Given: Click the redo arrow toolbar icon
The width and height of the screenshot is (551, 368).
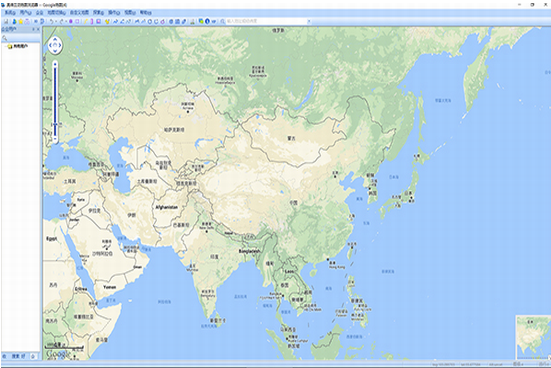Looking at the screenshot, I should (x=61, y=21).
